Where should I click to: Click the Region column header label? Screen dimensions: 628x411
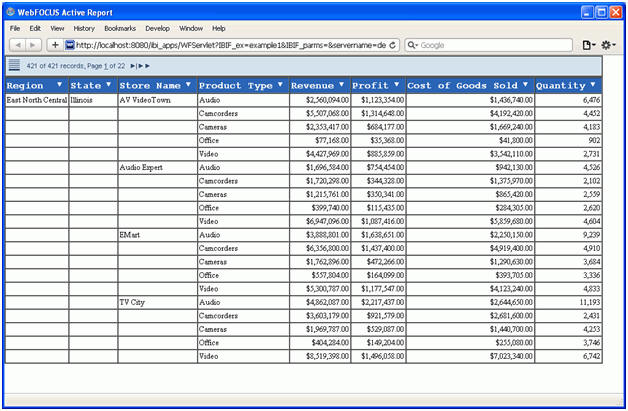pyautogui.click(x=25, y=85)
